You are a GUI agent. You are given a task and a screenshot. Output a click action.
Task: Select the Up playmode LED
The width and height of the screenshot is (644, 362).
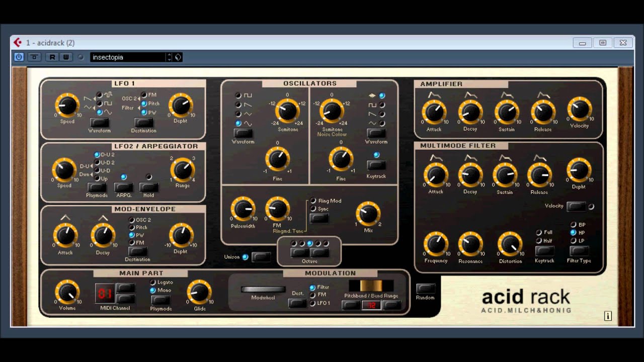(97, 178)
